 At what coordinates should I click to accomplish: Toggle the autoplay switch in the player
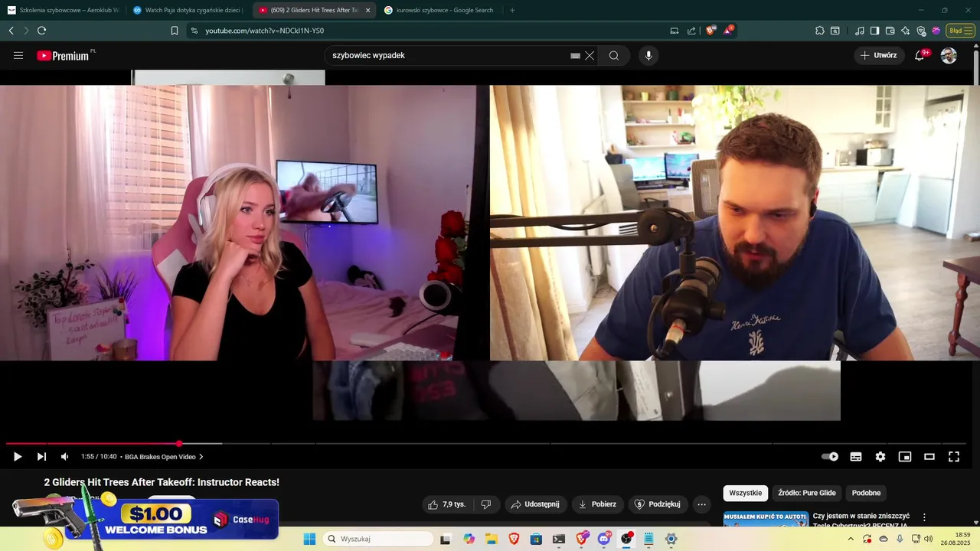(x=830, y=457)
